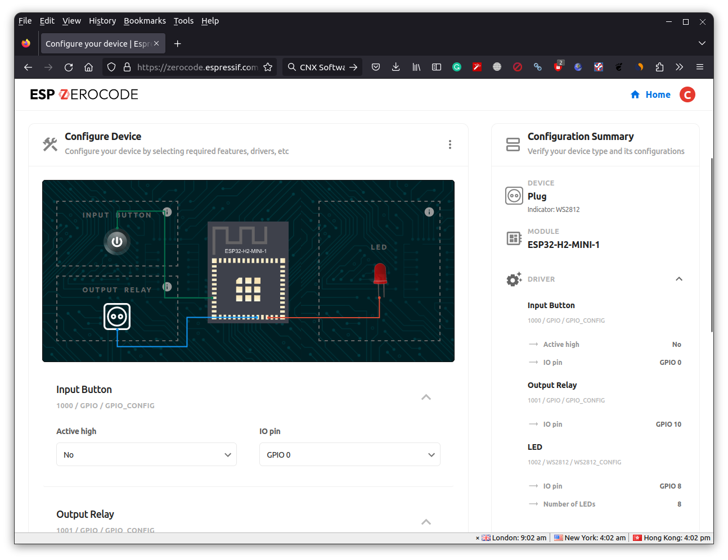Open the History menu
The height and width of the screenshot is (560, 728).
coord(102,21)
